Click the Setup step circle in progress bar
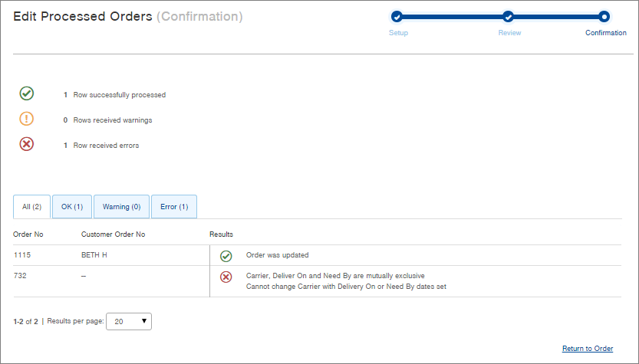639x364 pixels. pyautogui.click(x=397, y=17)
